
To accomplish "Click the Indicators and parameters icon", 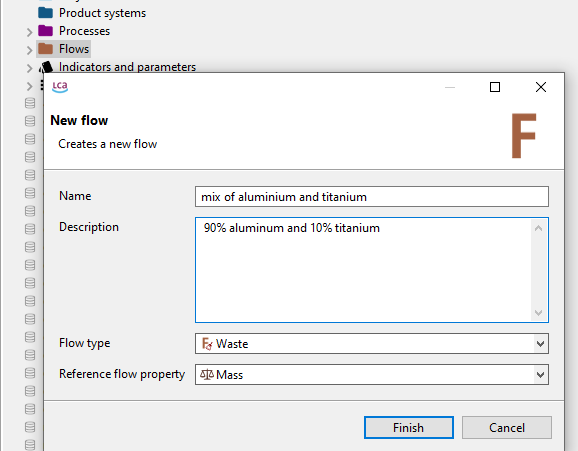I will coord(46,67).
